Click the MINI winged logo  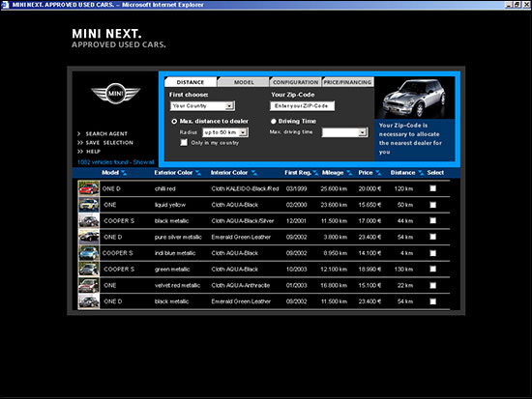(116, 93)
